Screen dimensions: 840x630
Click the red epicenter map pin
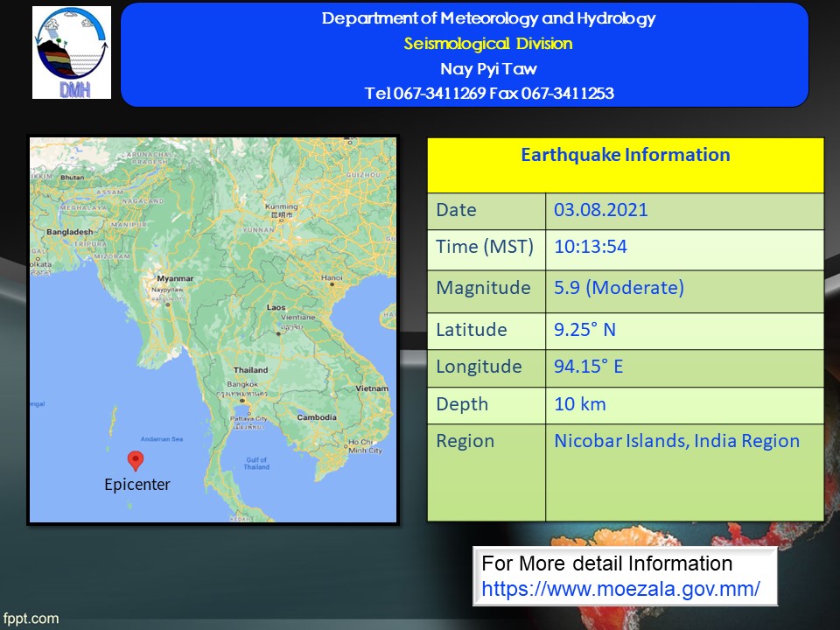[136, 461]
